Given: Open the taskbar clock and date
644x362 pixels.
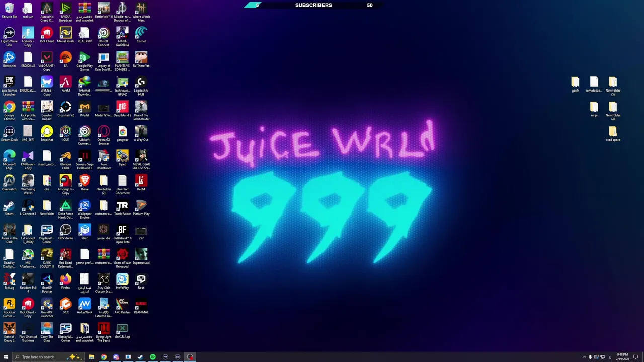Looking at the screenshot, I should pyautogui.click(x=622, y=357).
